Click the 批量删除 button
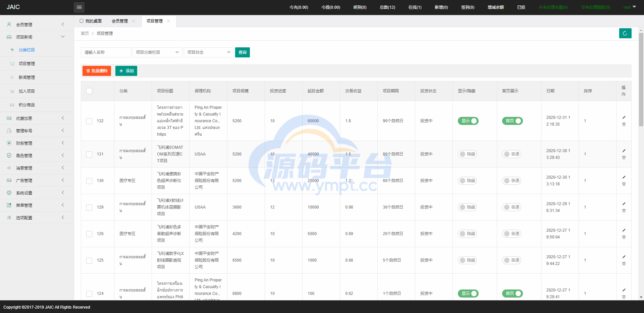Image resolution: width=644 pixels, height=313 pixels. point(97,71)
